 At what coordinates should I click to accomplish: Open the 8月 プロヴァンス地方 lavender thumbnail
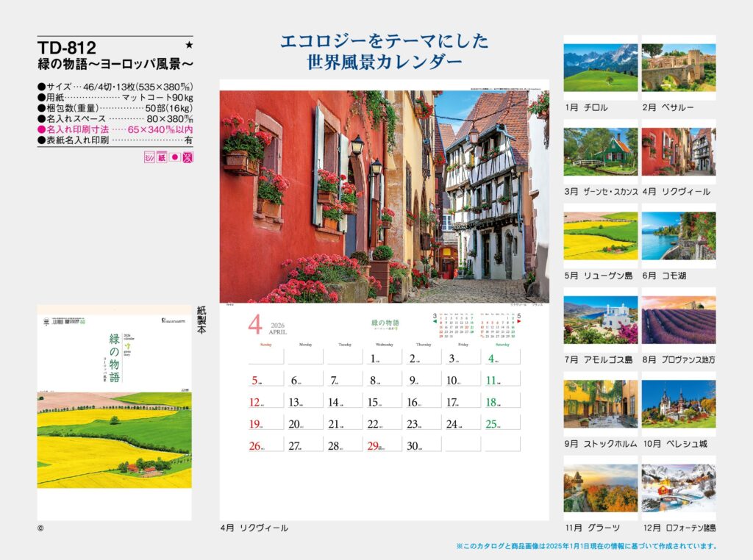click(x=678, y=320)
